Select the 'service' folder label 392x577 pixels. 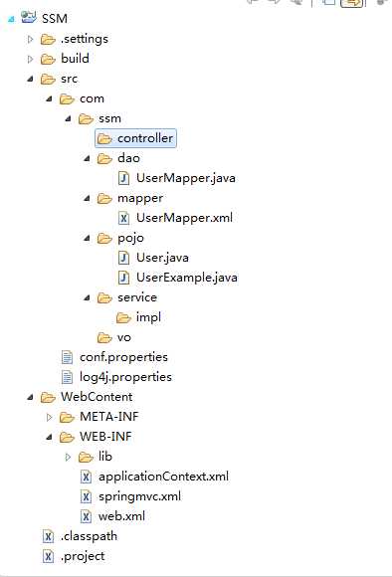click(137, 297)
